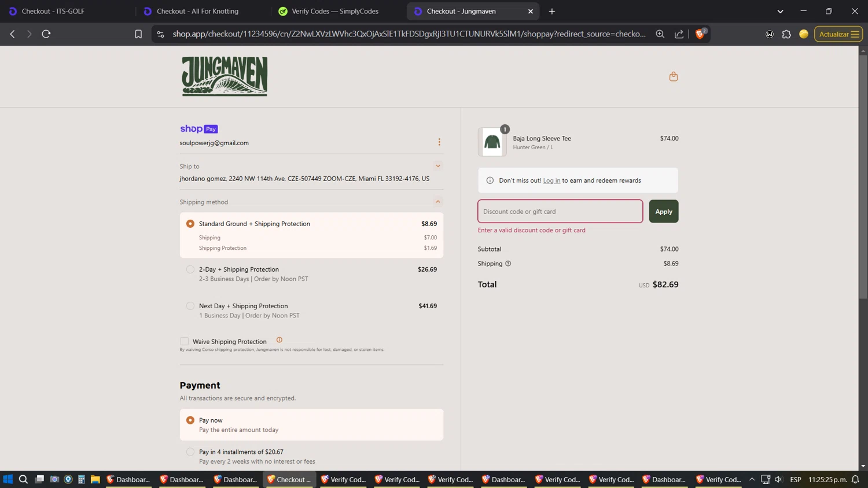
Task: Open Brave wallet icon
Action: (x=770, y=34)
